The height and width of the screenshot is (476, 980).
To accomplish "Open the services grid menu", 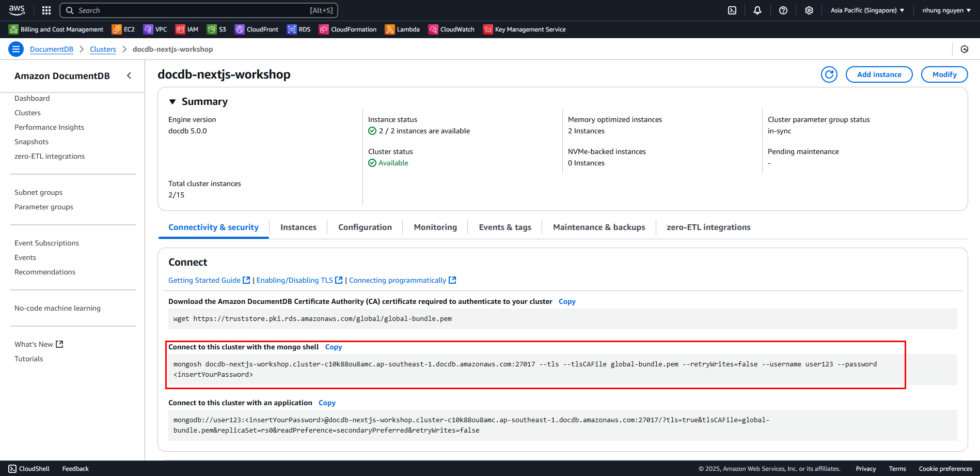I will pos(46,10).
